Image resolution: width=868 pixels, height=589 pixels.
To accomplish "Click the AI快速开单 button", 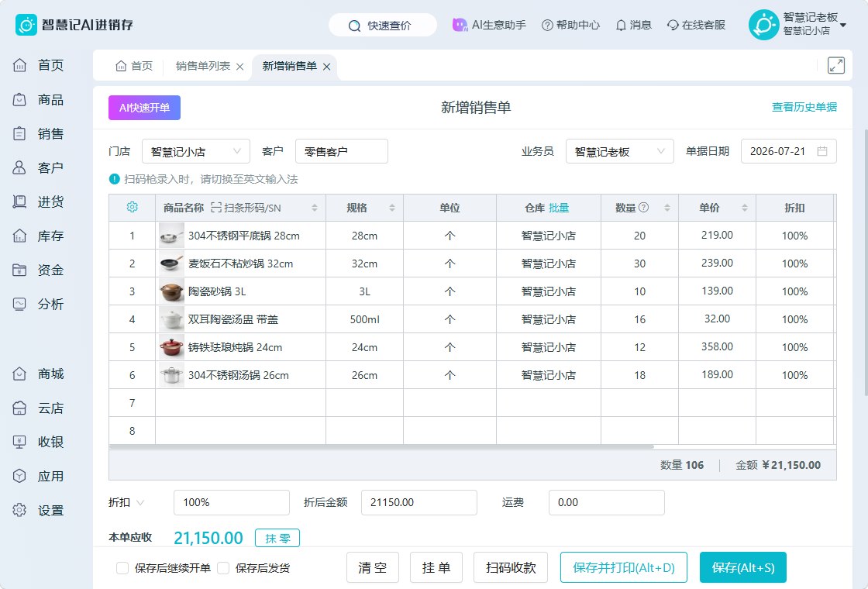I will pos(144,108).
